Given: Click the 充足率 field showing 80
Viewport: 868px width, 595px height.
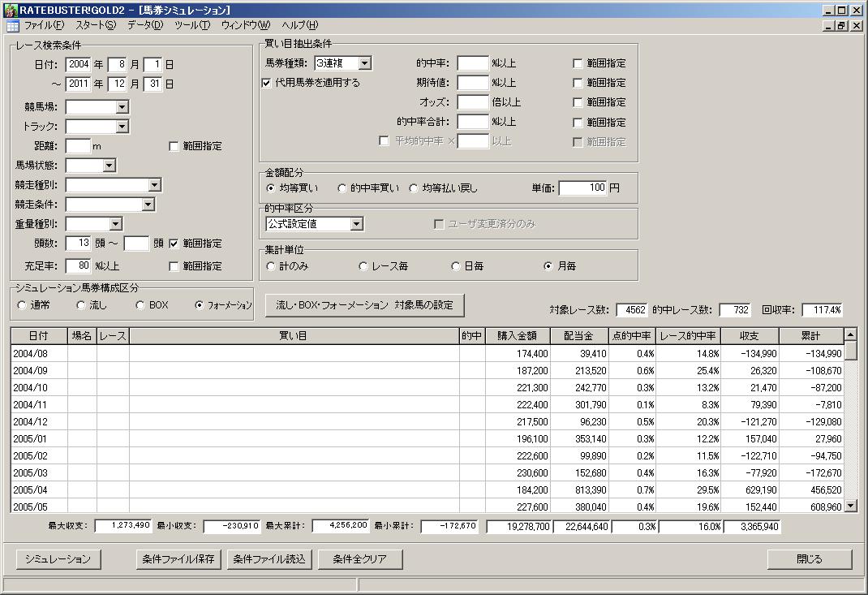Looking at the screenshot, I should click(78, 266).
